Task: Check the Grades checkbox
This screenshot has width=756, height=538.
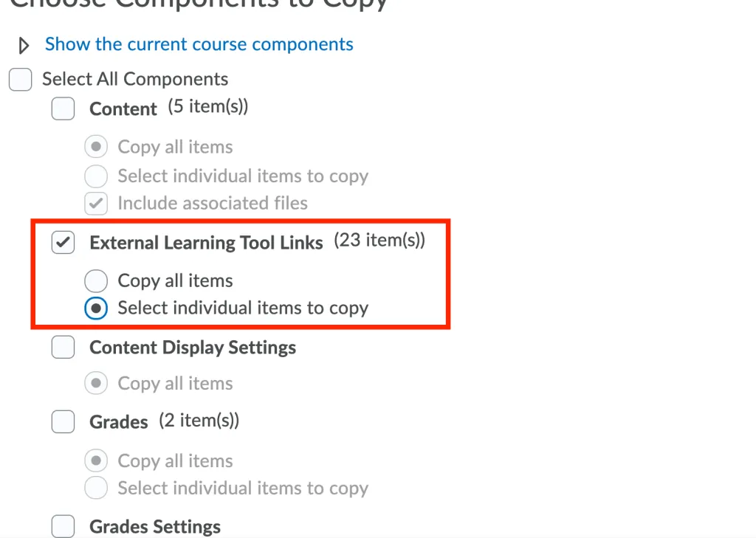Action: (63, 421)
